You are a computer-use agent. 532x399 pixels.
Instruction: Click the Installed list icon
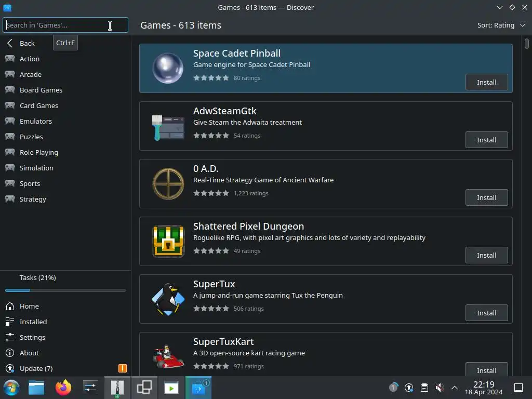[x=10, y=322]
